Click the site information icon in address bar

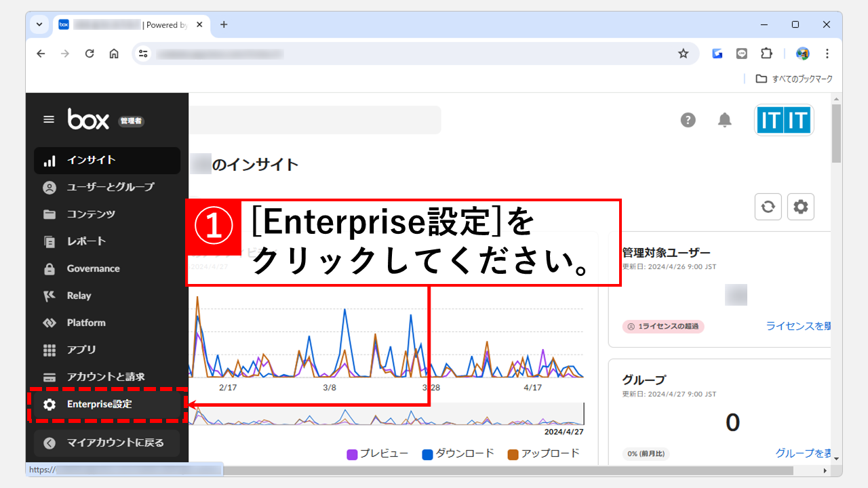click(x=142, y=54)
